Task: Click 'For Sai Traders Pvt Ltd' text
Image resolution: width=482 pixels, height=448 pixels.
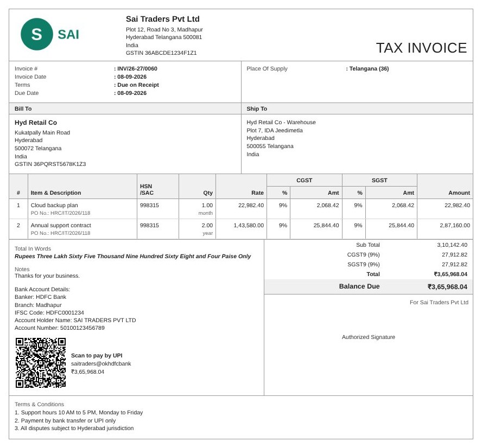Action: [439, 303]
